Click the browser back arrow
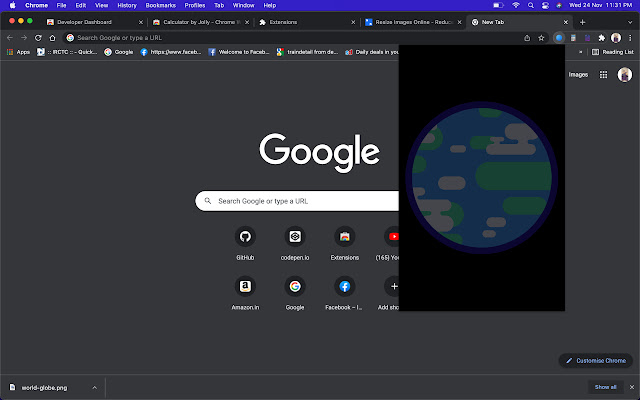640x400 pixels. click(x=10, y=38)
